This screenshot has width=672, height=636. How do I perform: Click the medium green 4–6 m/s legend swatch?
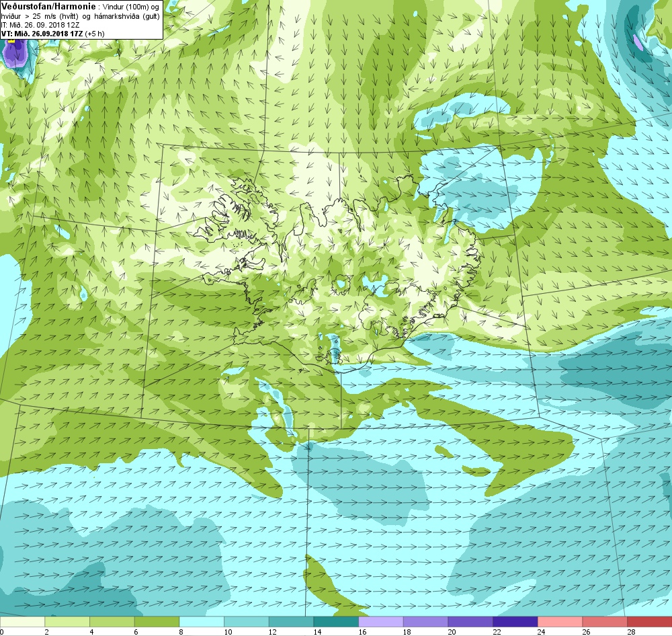click(x=112, y=622)
